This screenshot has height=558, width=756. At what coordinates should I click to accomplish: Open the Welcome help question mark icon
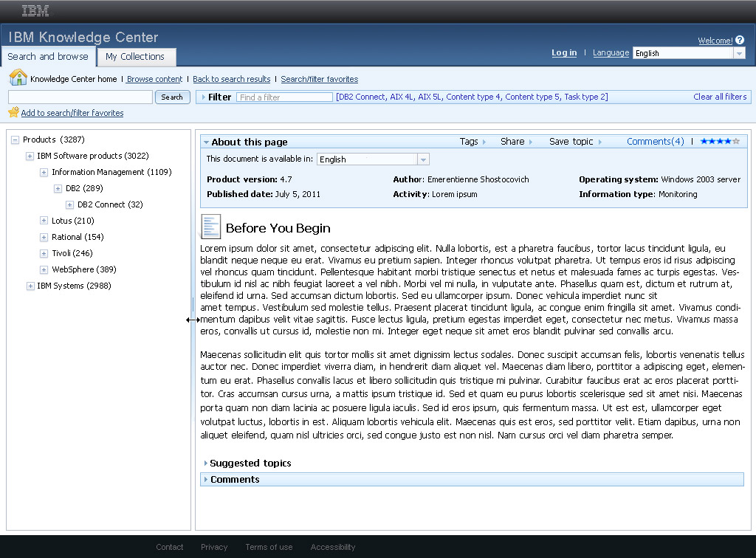pos(740,41)
